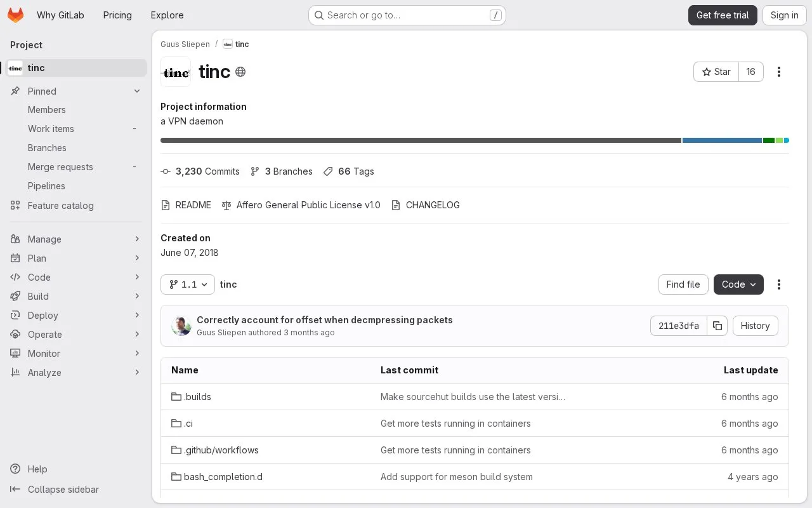Open the repository actions kebab menu beside Code

point(779,284)
